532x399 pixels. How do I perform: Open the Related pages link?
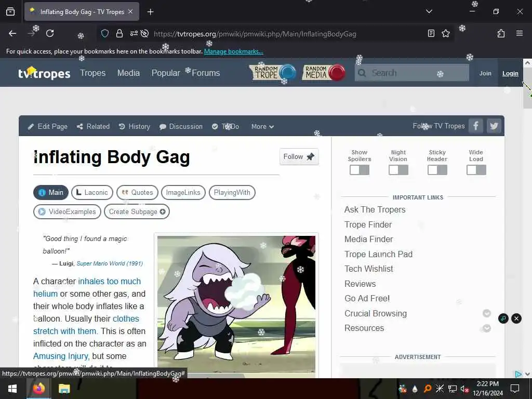click(x=93, y=126)
